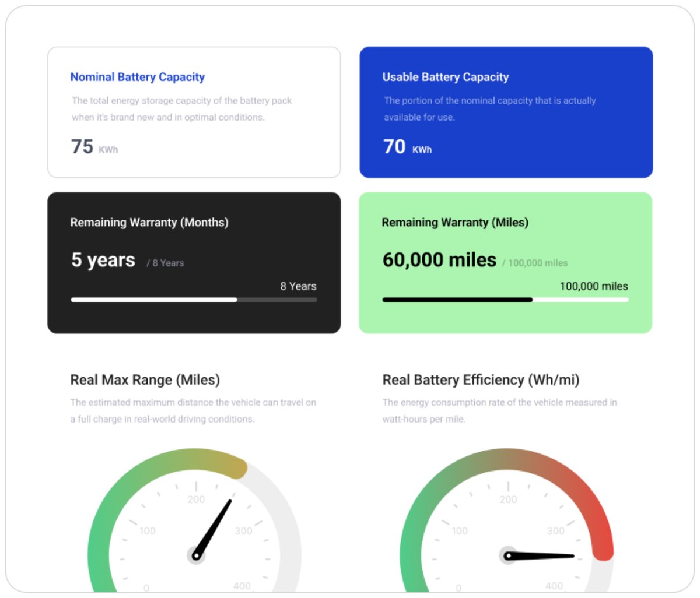Click the nominal capacity description text
The width and height of the screenshot is (700, 598).
pyautogui.click(x=181, y=109)
